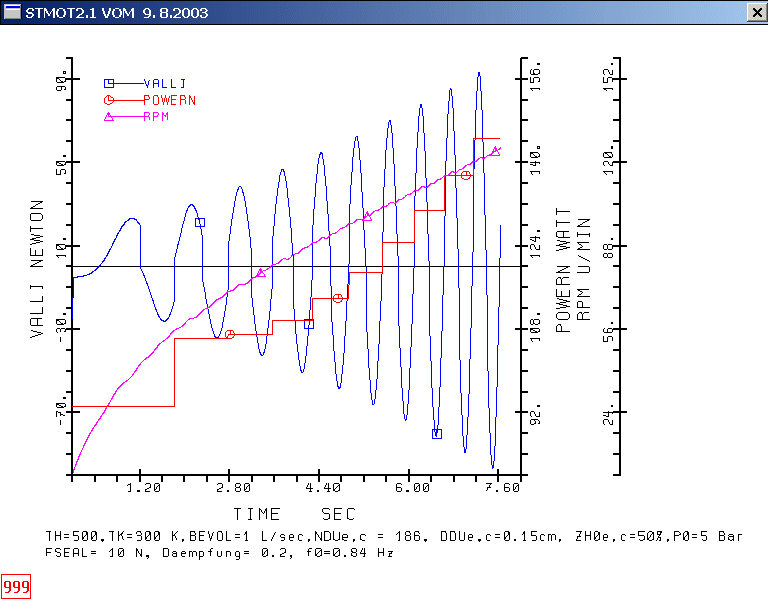Click the VALLI legend label text
The image size is (768, 600).
pyautogui.click(x=165, y=83)
